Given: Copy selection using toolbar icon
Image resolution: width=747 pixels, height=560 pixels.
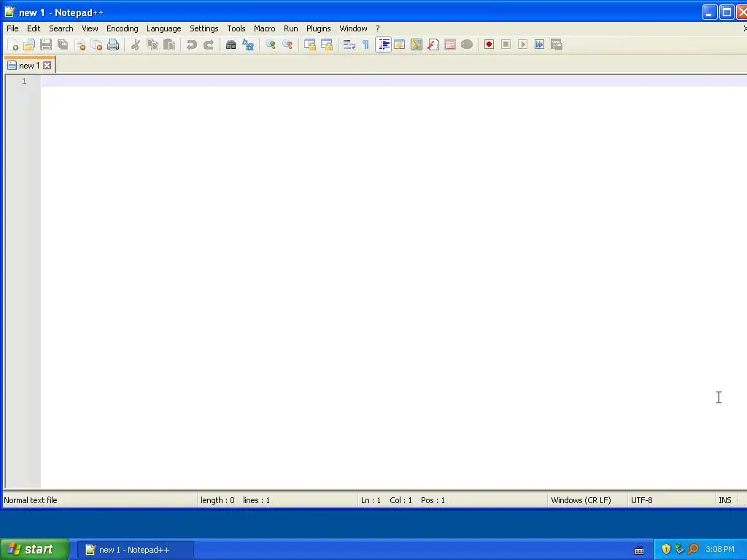Looking at the screenshot, I should (152, 44).
